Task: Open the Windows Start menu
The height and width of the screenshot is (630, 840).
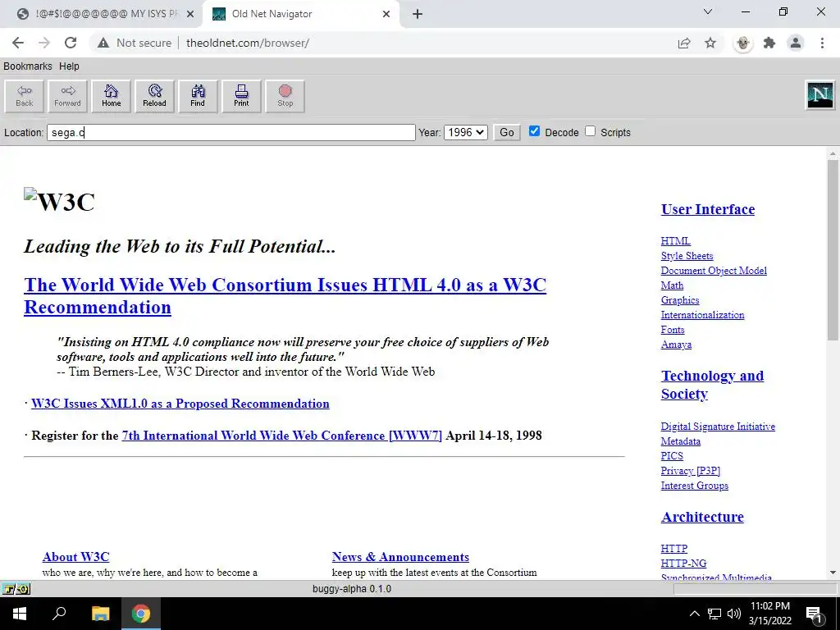Action: [x=19, y=614]
